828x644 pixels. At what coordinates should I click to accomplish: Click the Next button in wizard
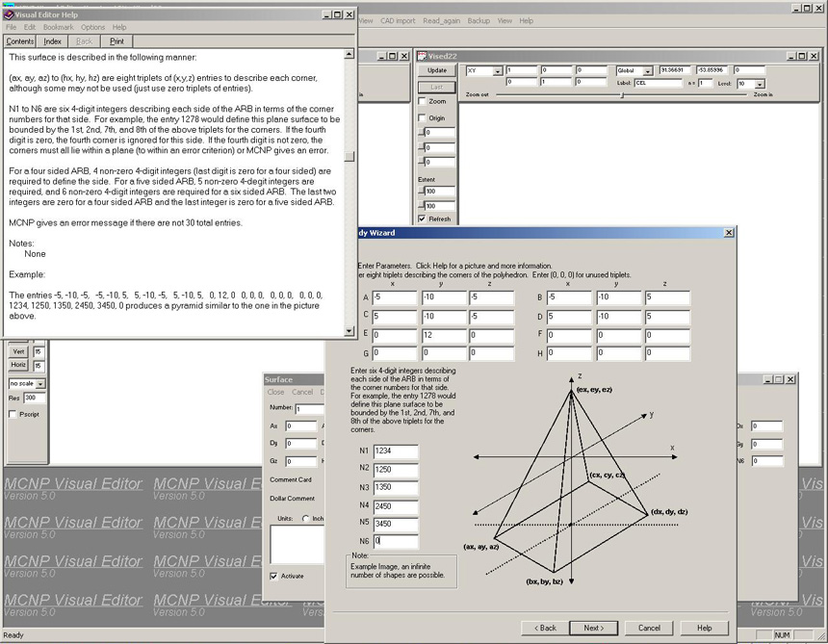(593, 629)
